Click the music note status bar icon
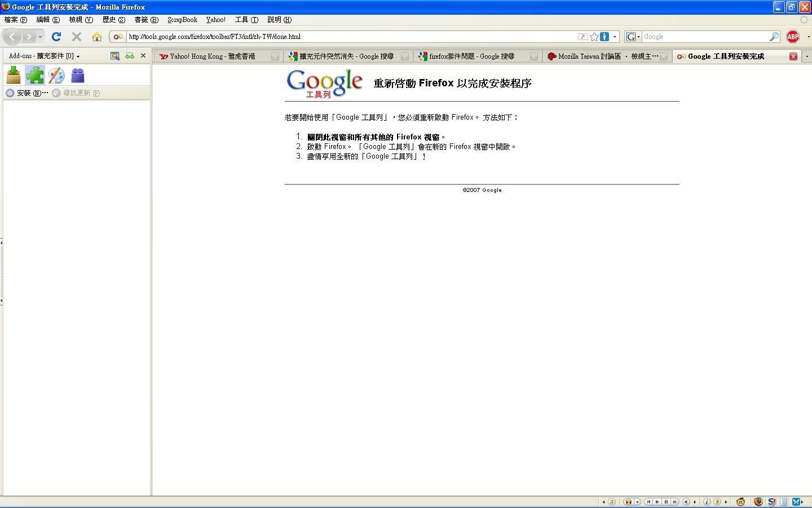This screenshot has height=508, width=812. click(x=612, y=502)
